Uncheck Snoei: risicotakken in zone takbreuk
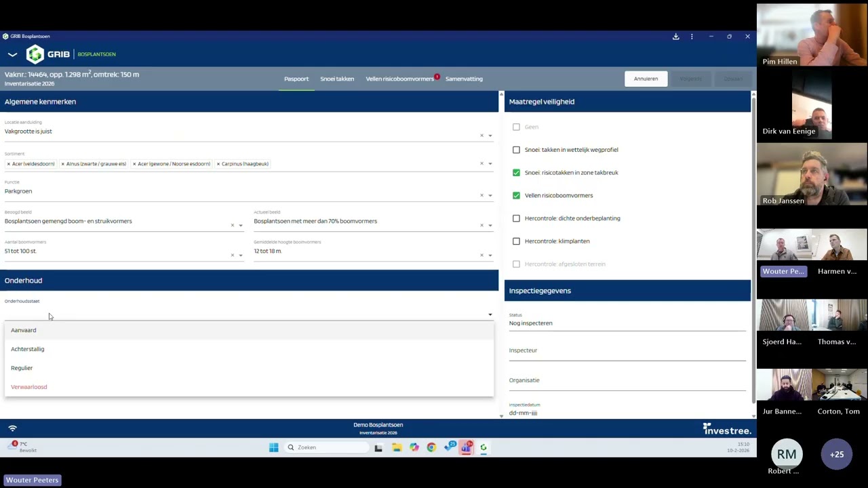This screenshot has width=868, height=488. tap(516, 173)
